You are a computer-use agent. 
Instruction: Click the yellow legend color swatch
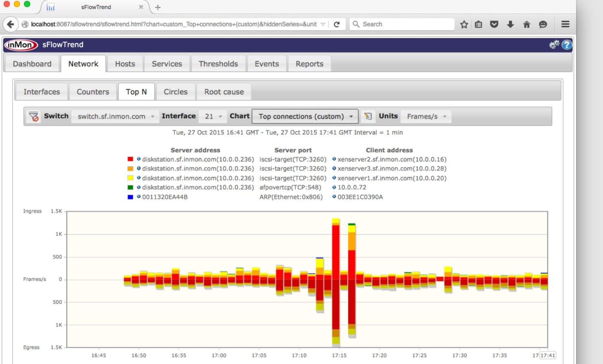tap(130, 178)
